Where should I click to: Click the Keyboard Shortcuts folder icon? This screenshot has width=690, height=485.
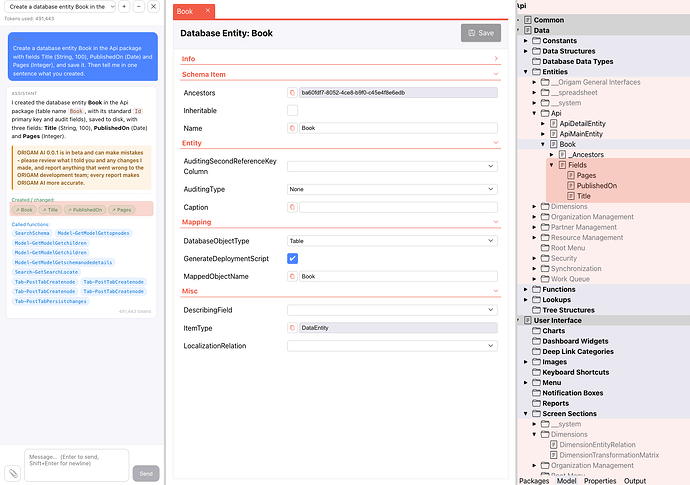coord(536,372)
